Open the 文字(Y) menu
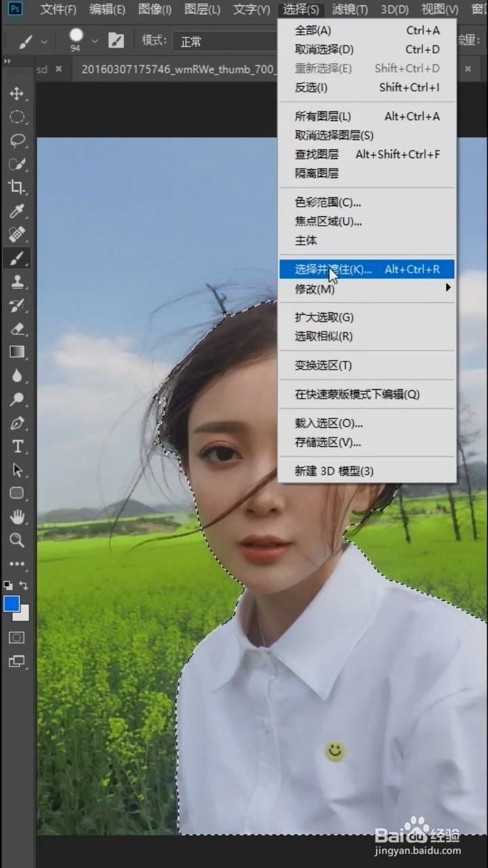Screen dimensions: 488x868 [x=251, y=9]
